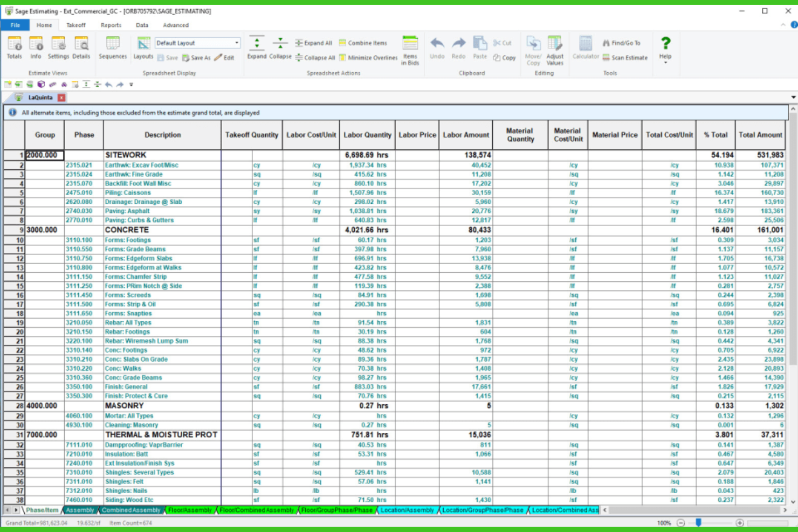The height and width of the screenshot is (532, 798).
Task: Click the ribbon Redo button
Action: [458, 48]
